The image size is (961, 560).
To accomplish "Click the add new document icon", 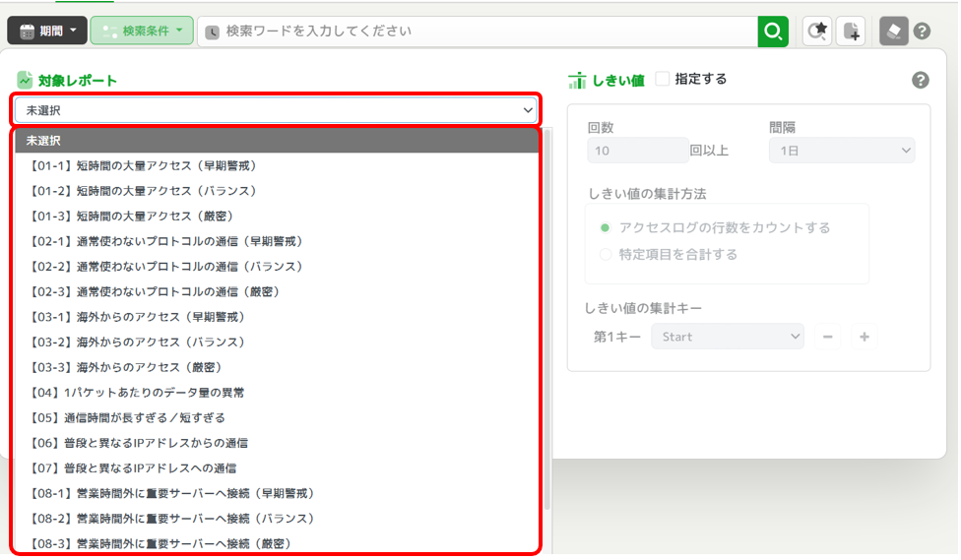I will click(851, 31).
